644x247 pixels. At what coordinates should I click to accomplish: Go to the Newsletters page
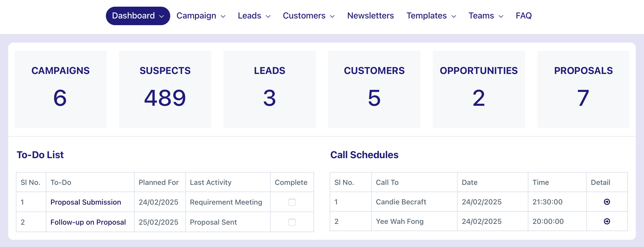370,16
